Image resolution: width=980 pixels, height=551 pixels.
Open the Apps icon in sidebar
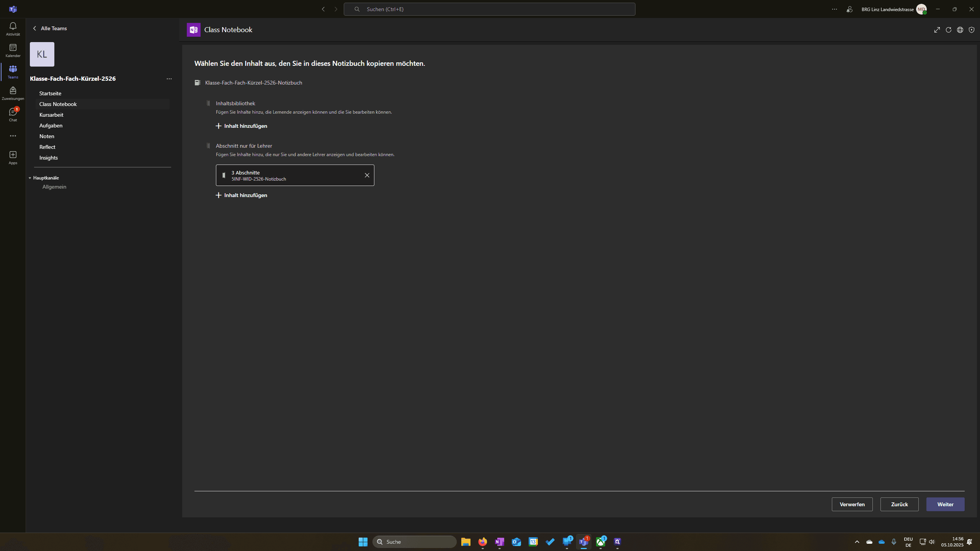tap(13, 157)
